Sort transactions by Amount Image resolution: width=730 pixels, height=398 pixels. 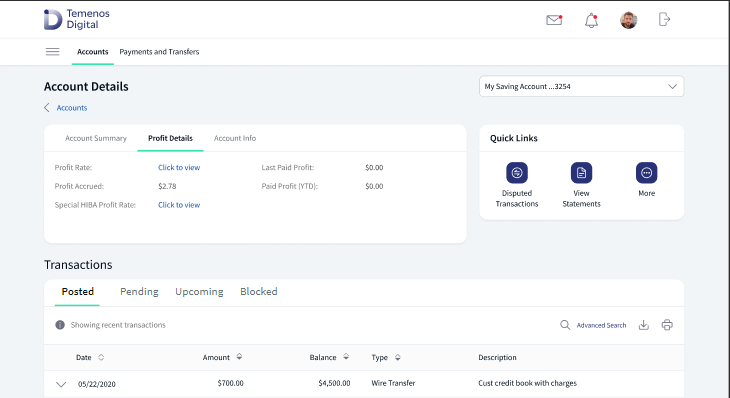click(239, 357)
